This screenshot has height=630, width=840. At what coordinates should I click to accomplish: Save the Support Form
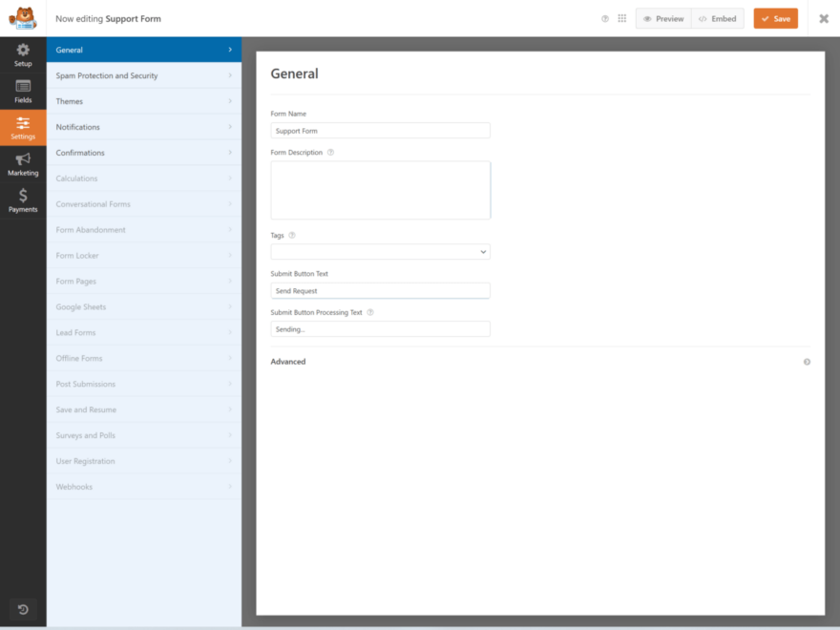[775, 17]
